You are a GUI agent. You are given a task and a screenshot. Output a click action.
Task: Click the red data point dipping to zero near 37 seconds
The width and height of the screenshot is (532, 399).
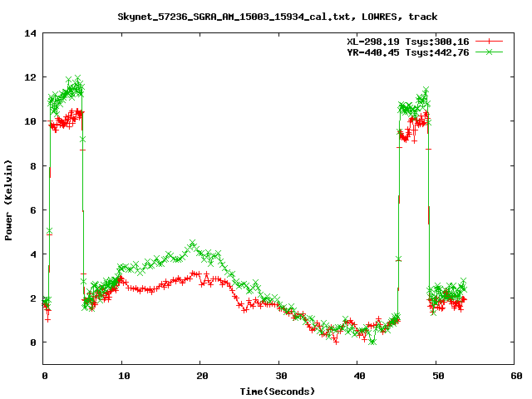[x=336, y=342]
